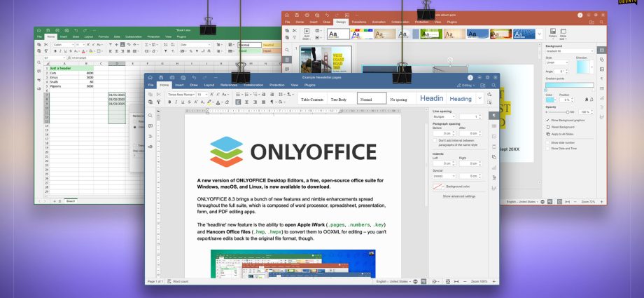Viewport: 644px width, 298px height.
Task: Select cell containing 'Just a header' in spreadsheet
Action: [x=64, y=68]
